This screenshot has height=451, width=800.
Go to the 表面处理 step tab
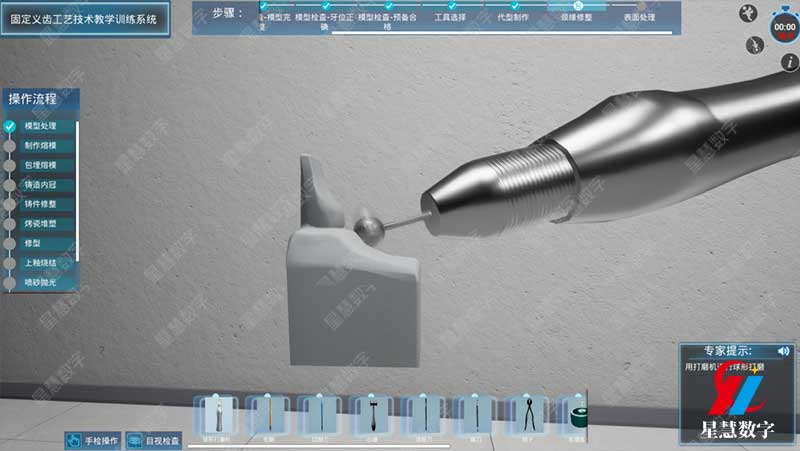point(639,18)
